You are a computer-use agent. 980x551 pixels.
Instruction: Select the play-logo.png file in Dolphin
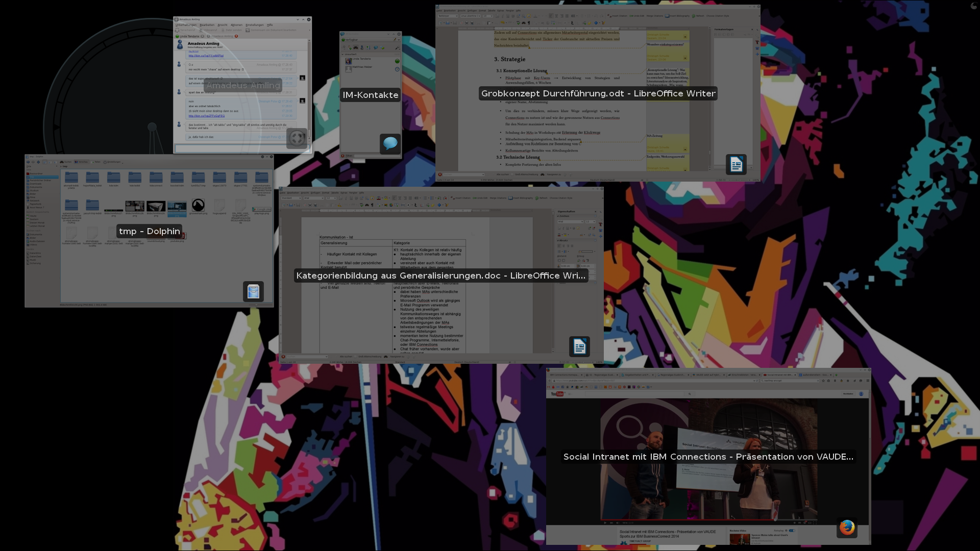(261, 210)
